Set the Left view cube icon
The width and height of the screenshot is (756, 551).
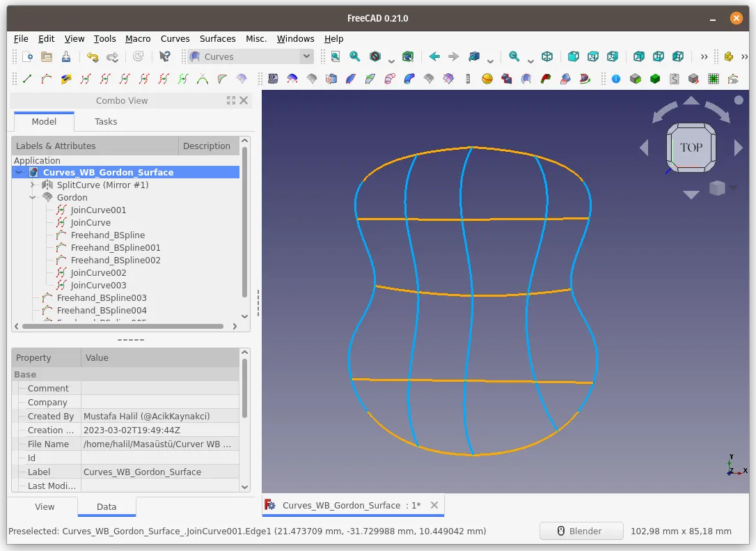tap(678, 56)
